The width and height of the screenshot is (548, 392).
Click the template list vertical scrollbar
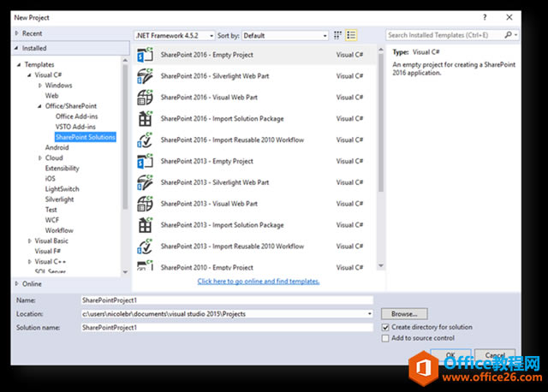point(381,122)
